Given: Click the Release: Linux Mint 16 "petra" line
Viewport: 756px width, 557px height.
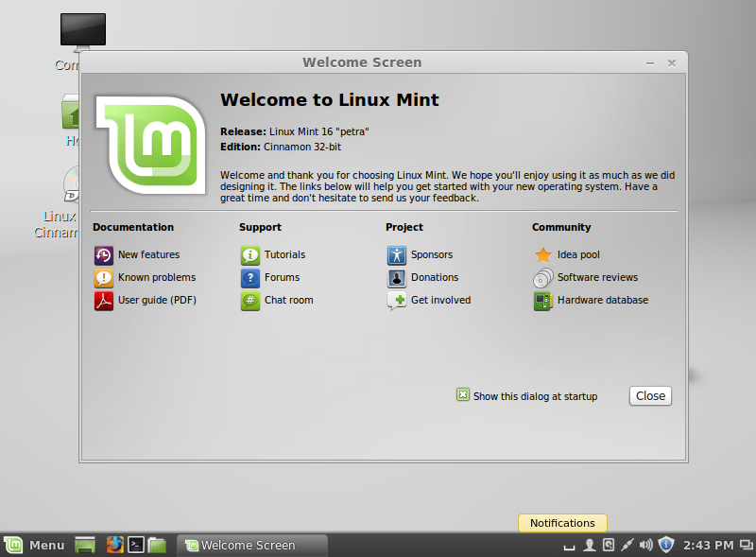Looking at the screenshot, I should 295,131.
